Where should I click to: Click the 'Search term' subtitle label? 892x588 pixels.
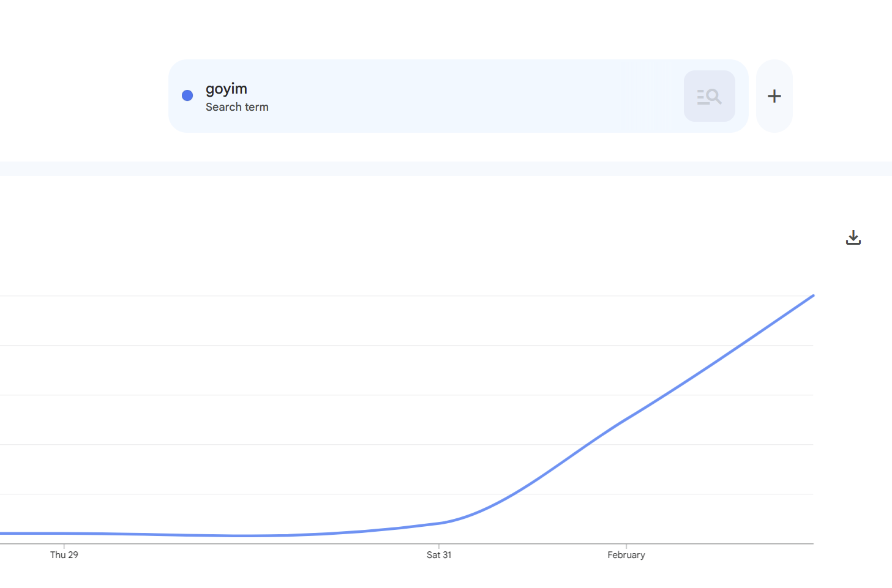pos(237,107)
